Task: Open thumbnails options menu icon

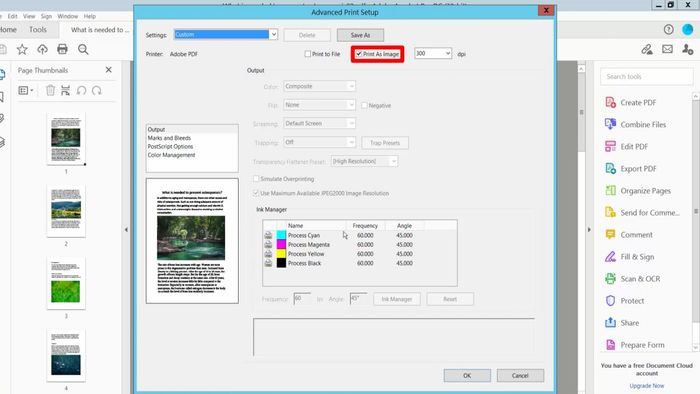Action: point(25,91)
